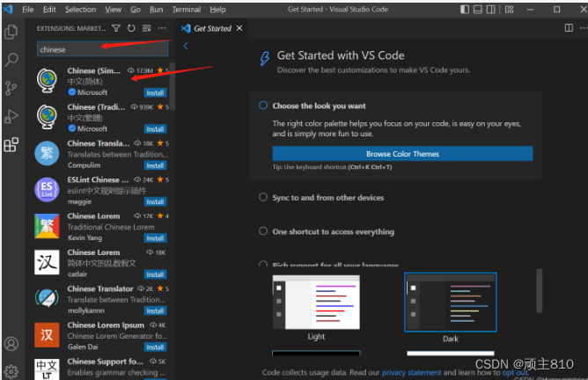Image resolution: width=588 pixels, height=380 pixels.
Task: Select 'Choose the look you want' step
Action: [319, 106]
